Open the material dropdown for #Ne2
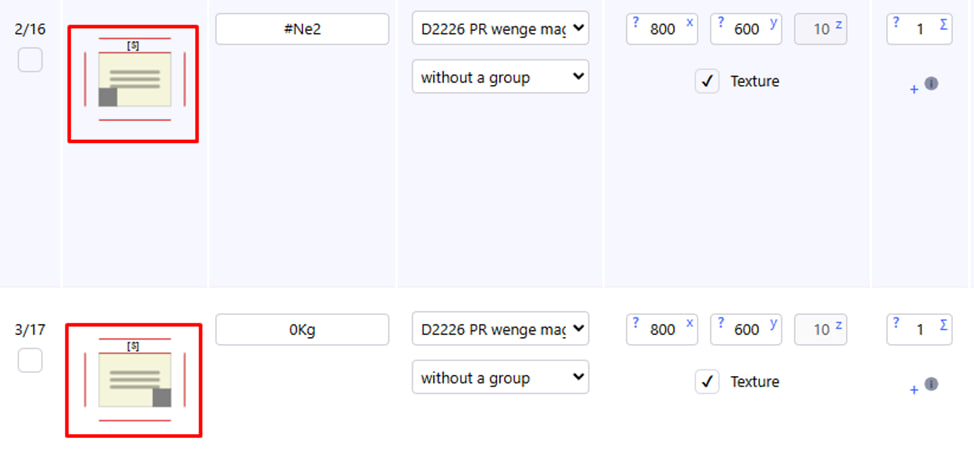Image resolution: width=974 pixels, height=452 pixels. click(x=500, y=30)
